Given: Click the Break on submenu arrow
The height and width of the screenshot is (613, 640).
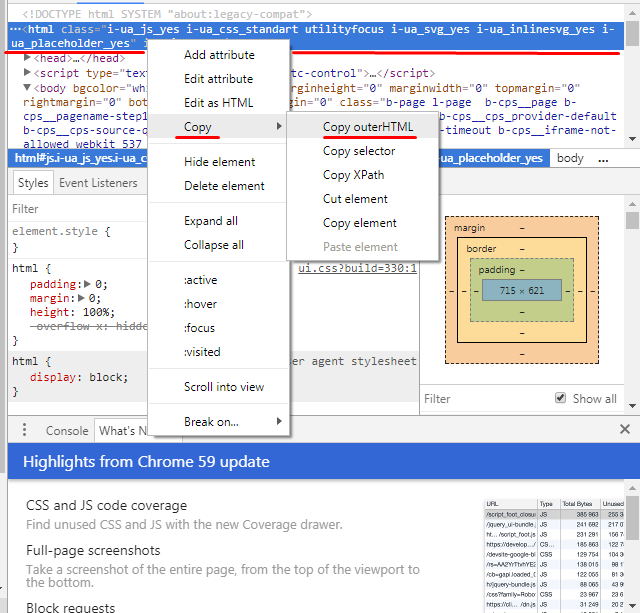Looking at the screenshot, I should click(278, 422).
